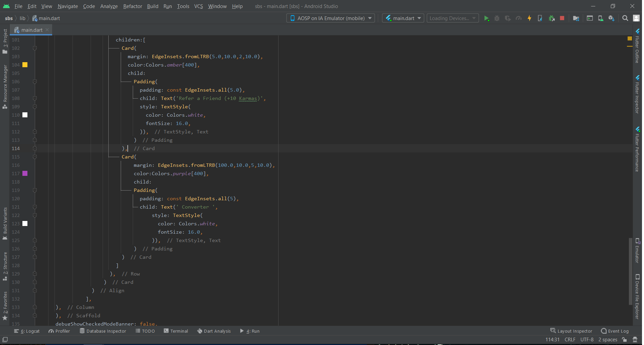Stop the running app with red square
Screen dimensions: 644x345
tap(562, 18)
